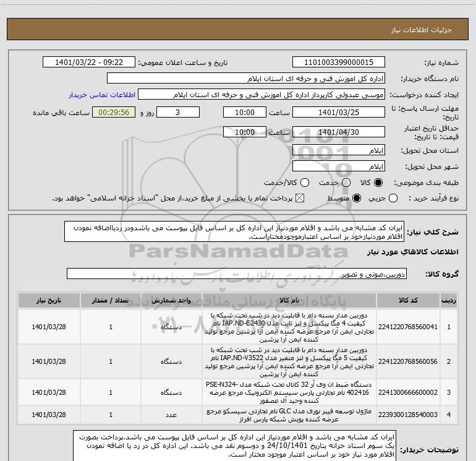476x461 pixels.
Task: Click product code 2241220768560041
Action: 408,327
